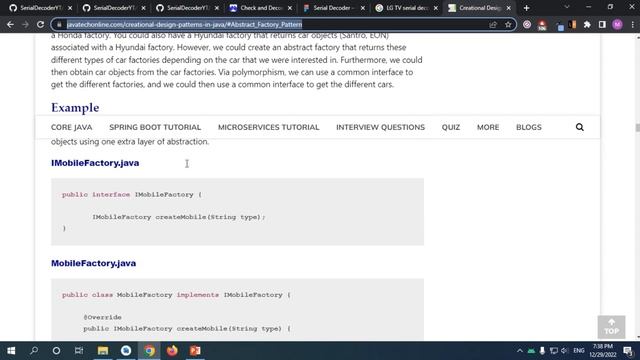Open PowerPoint from the taskbar
640x360 pixels.
point(195,351)
